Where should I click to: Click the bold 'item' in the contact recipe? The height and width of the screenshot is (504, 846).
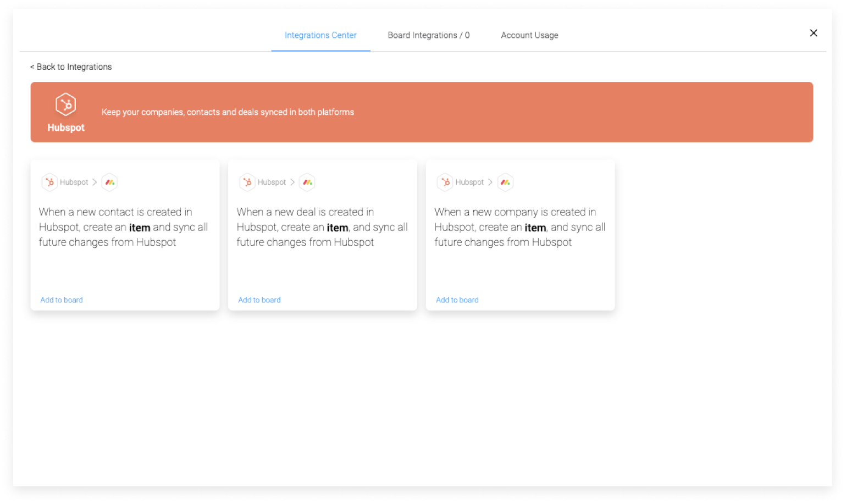coord(140,228)
